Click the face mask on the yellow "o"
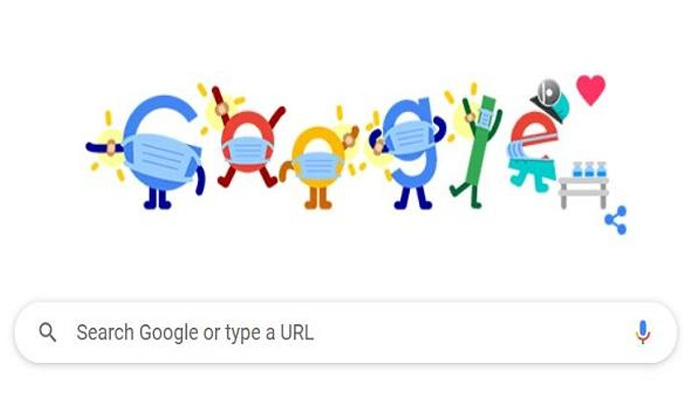The height and width of the screenshot is (400, 700). [318, 167]
